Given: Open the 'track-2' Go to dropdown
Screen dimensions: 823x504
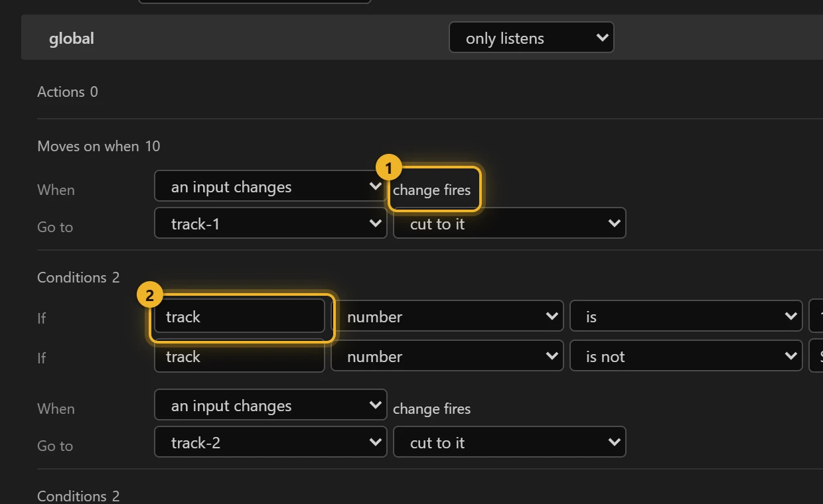Looking at the screenshot, I should point(270,442).
